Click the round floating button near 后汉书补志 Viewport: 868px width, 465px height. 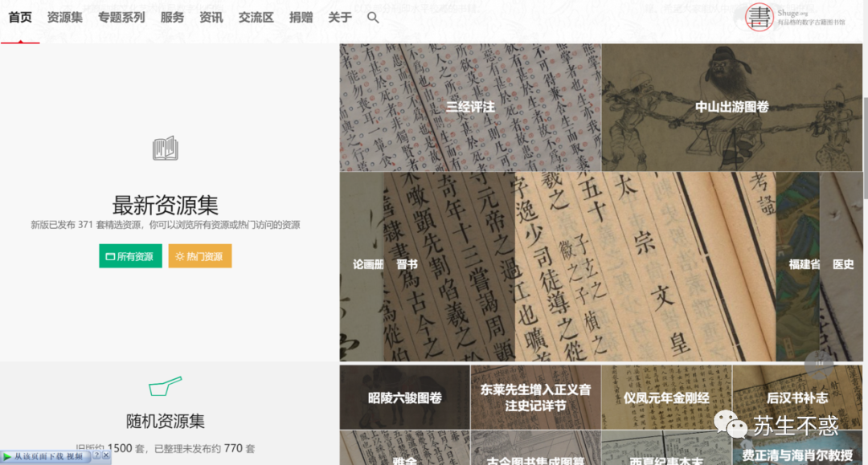click(x=819, y=363)
